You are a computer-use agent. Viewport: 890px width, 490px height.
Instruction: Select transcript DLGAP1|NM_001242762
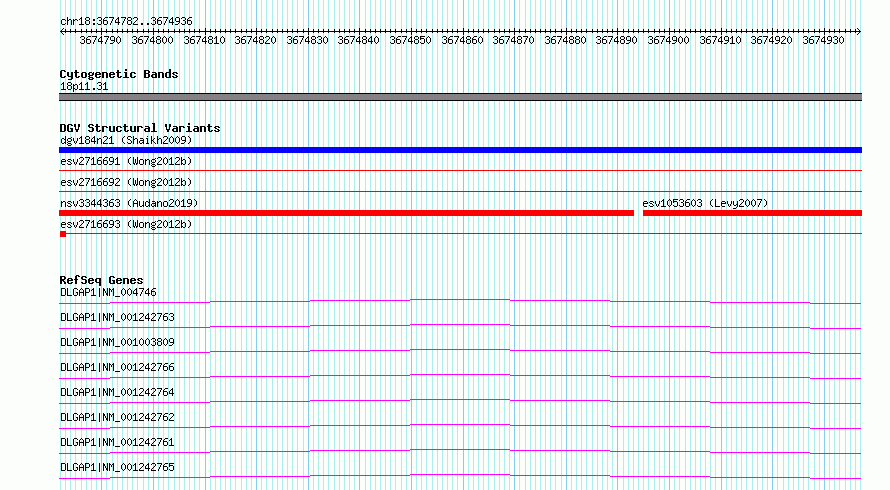click(x=117, y=417)
